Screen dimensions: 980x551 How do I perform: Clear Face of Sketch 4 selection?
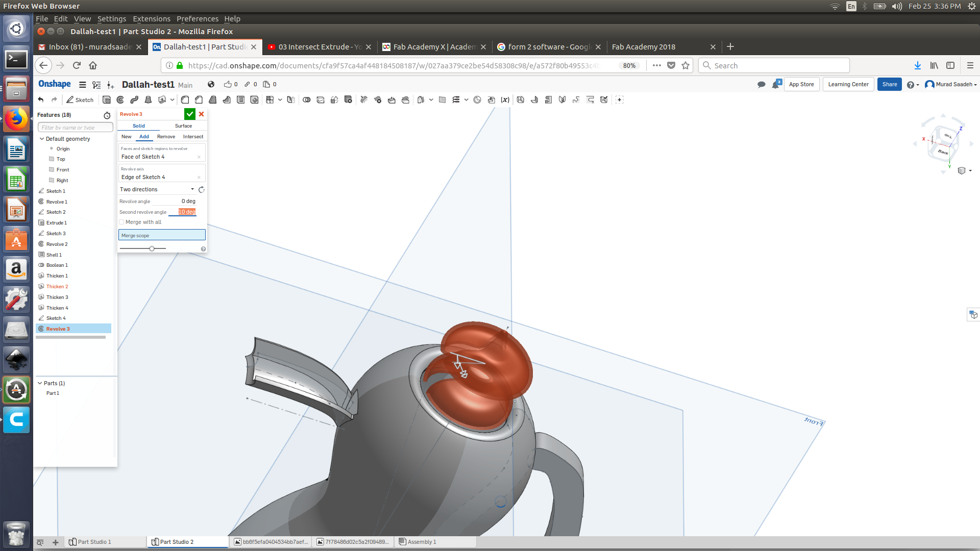tap(199, 157)
